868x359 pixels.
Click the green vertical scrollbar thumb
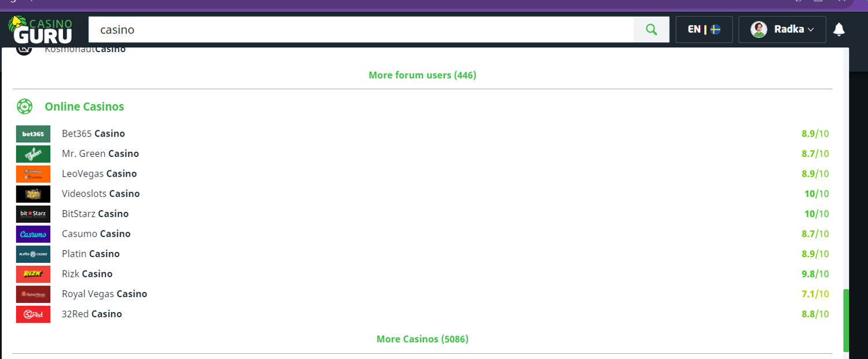tap(846, 320)
